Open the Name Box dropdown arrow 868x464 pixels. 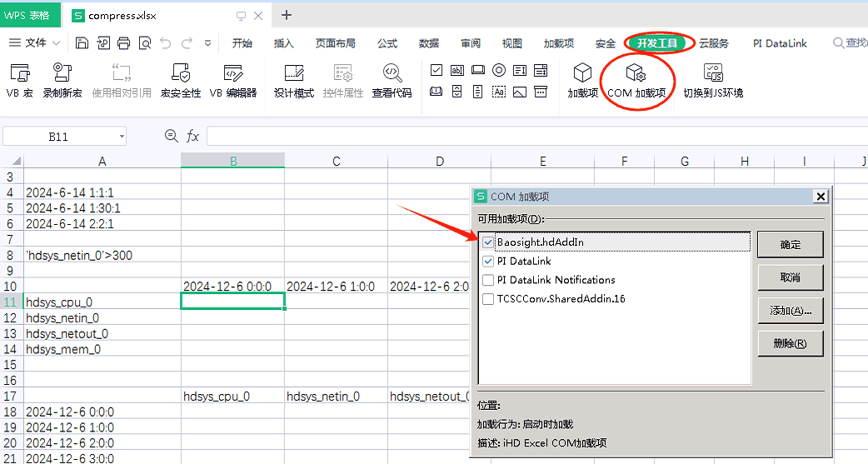coord(122,137)
